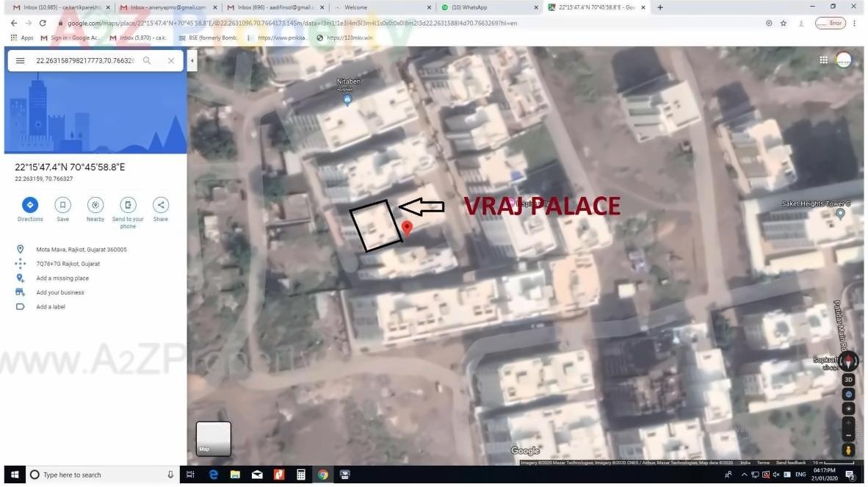
Task: Toggle 3D view on the map
Action: coord(848,380)
